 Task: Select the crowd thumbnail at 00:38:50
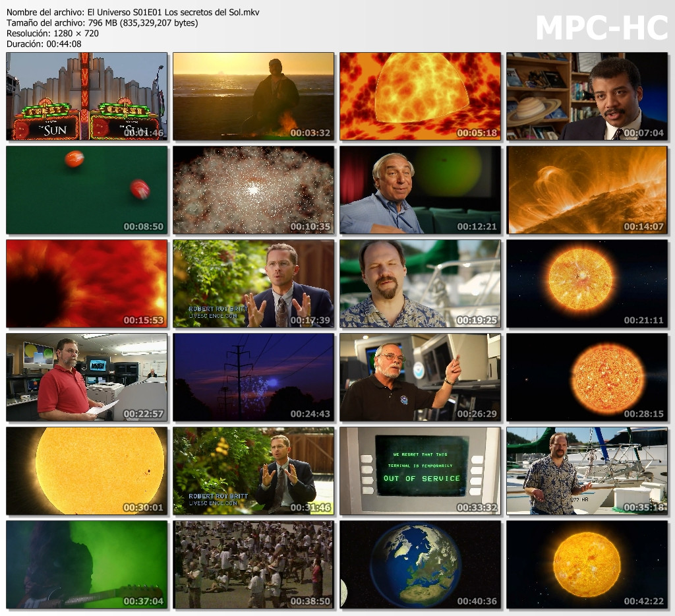pos(254,565)
